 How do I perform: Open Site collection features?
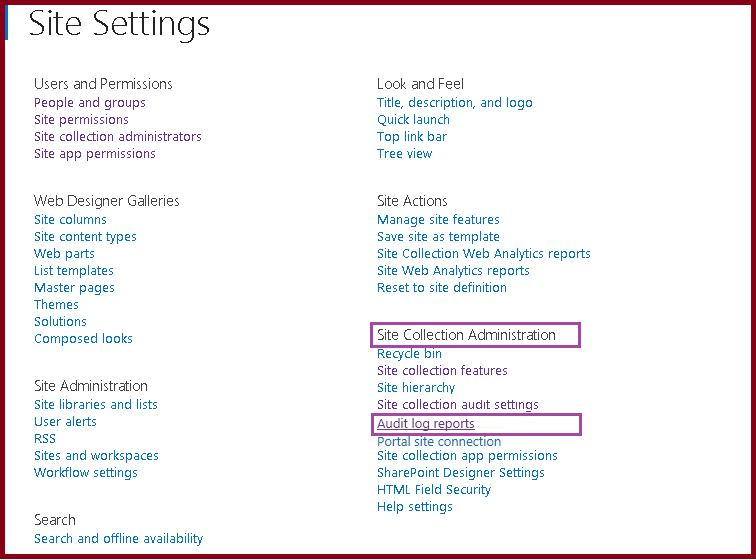[x=442, y=370]
